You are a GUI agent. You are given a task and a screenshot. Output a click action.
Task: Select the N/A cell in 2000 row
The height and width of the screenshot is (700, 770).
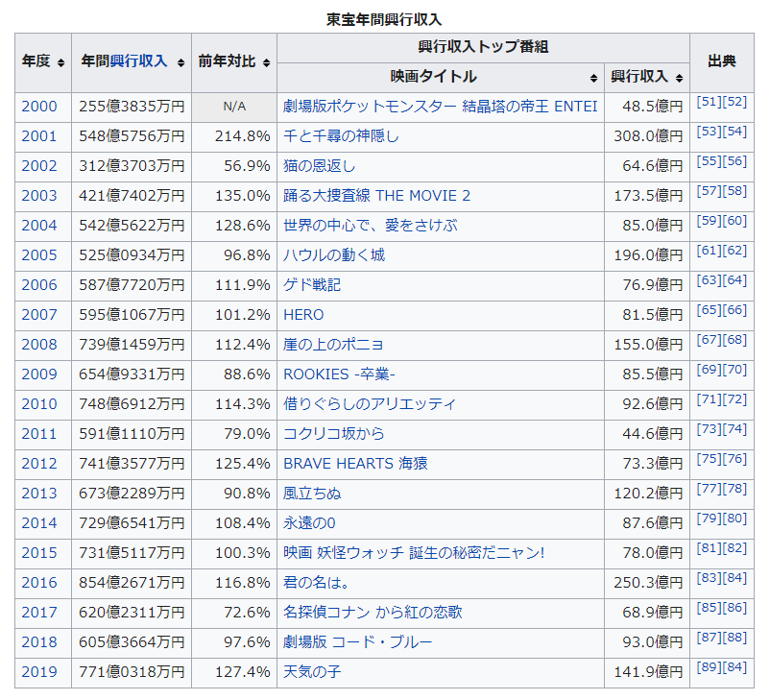234,107
